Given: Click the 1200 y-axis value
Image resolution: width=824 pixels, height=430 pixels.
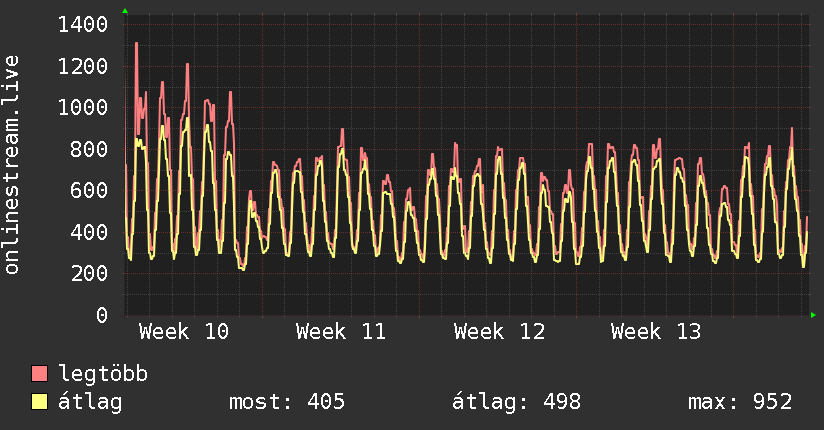Looking at the screenshot, I should pyautogui.click(x=83, y=66).
